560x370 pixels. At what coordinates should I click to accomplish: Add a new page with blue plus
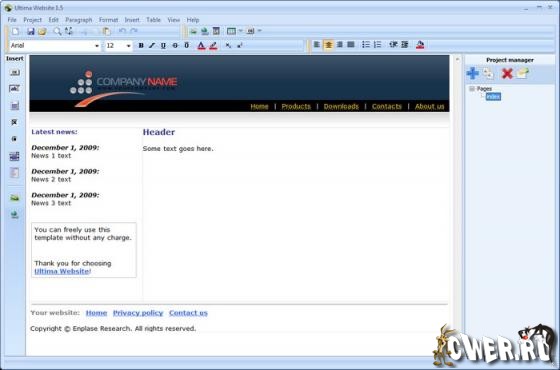coord(472,73)
